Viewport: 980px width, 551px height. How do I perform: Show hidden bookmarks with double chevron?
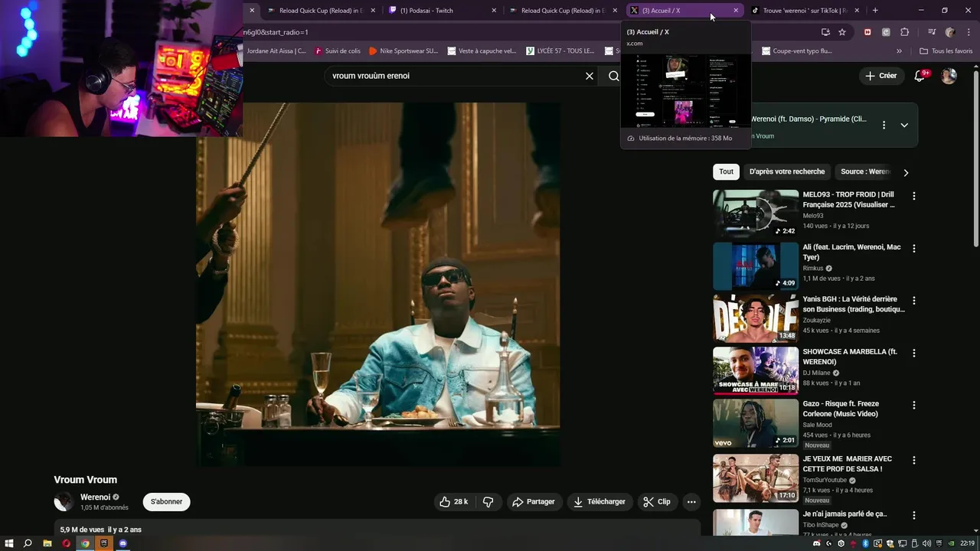pos(899,51)
